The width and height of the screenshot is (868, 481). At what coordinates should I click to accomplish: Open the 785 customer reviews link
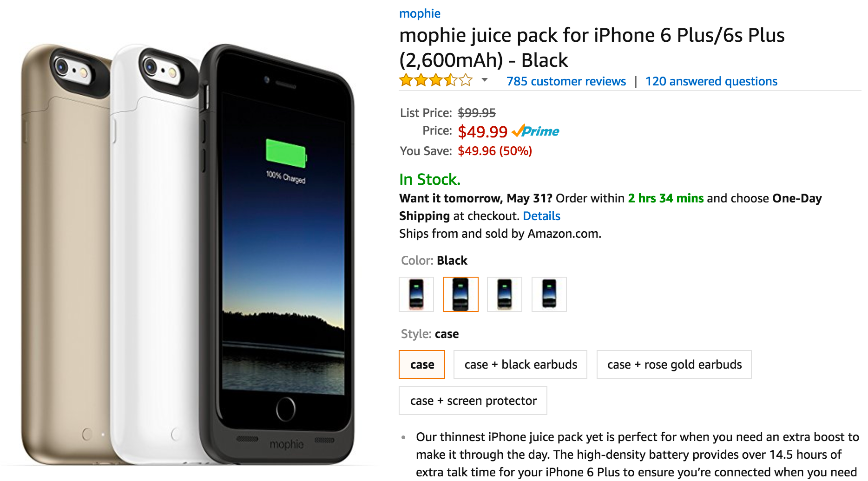(x=566, y=81)
